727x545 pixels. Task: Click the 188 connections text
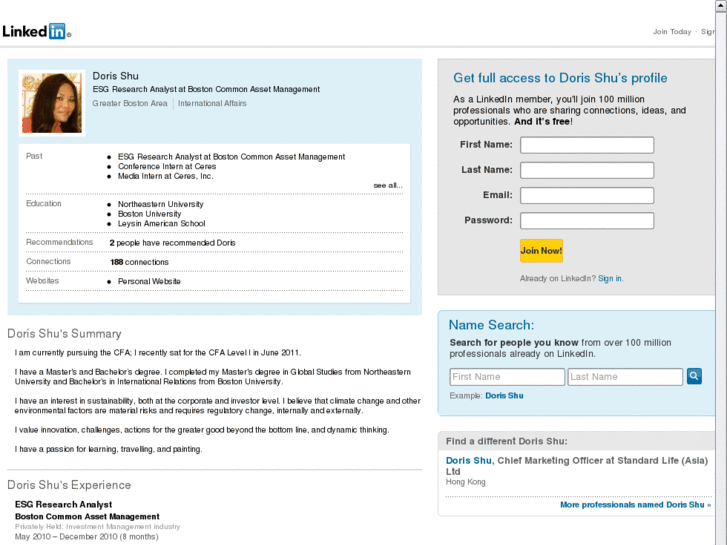139,262
